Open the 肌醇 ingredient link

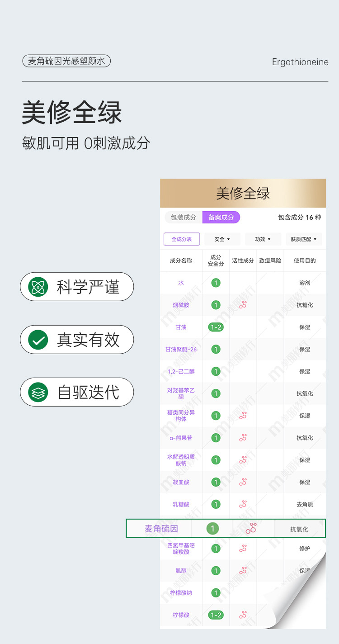click(181, 571)
